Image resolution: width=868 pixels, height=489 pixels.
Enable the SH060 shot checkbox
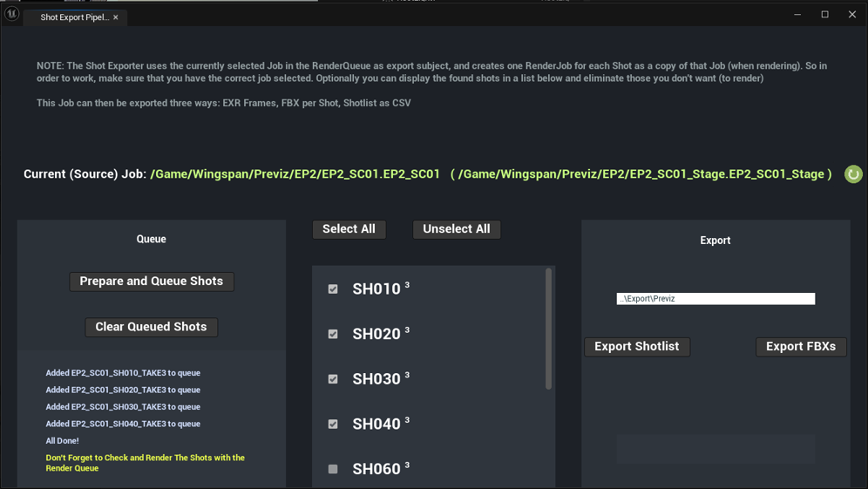tap(333, 469)
